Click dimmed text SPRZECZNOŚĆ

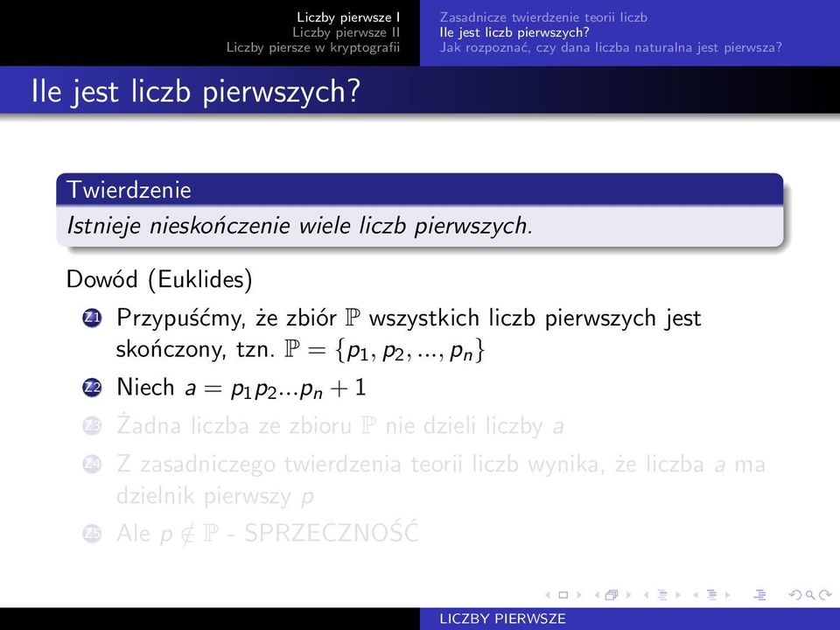331,533
